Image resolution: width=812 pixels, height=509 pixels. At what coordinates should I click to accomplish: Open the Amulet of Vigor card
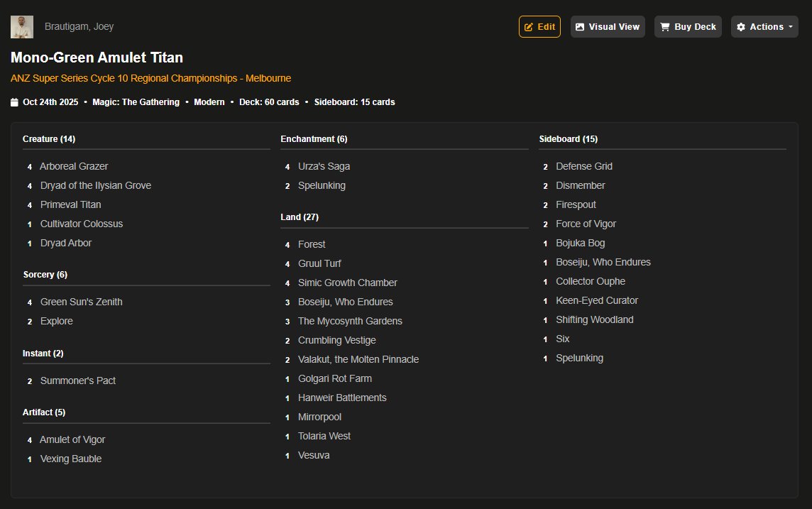point(72,439)
